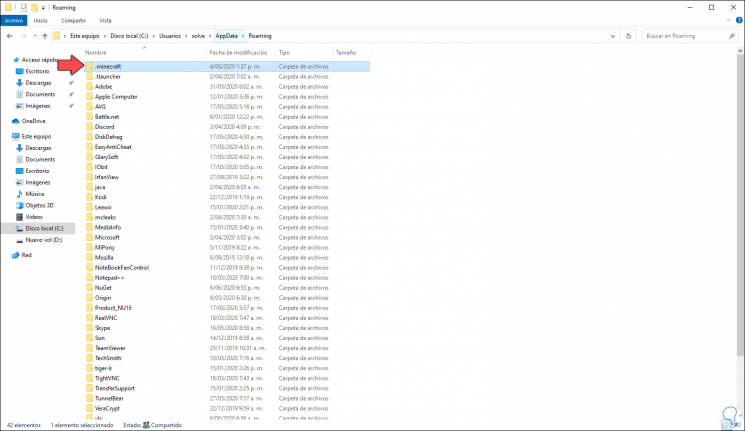745x431 pixels.
Task: Refresh the Roaming folder view
Action: (x=629, y=36)
